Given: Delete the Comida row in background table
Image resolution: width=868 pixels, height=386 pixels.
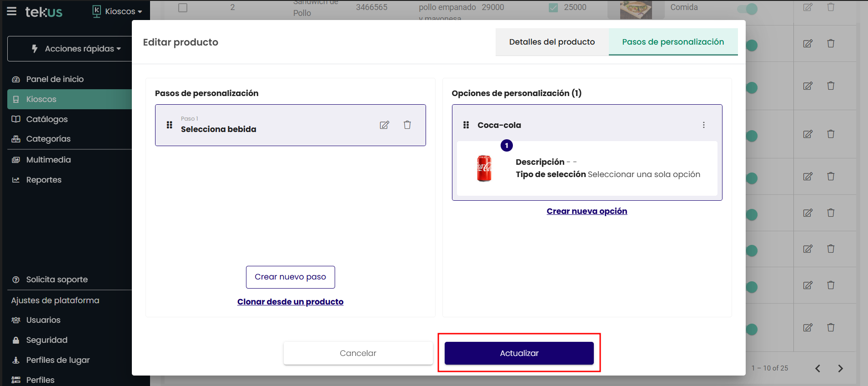Looking at the screenshot, I should click(831, 7).
